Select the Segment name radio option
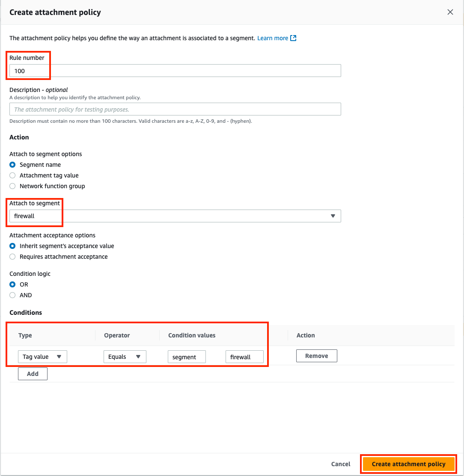Screen dimensions: 464x476 12,165
